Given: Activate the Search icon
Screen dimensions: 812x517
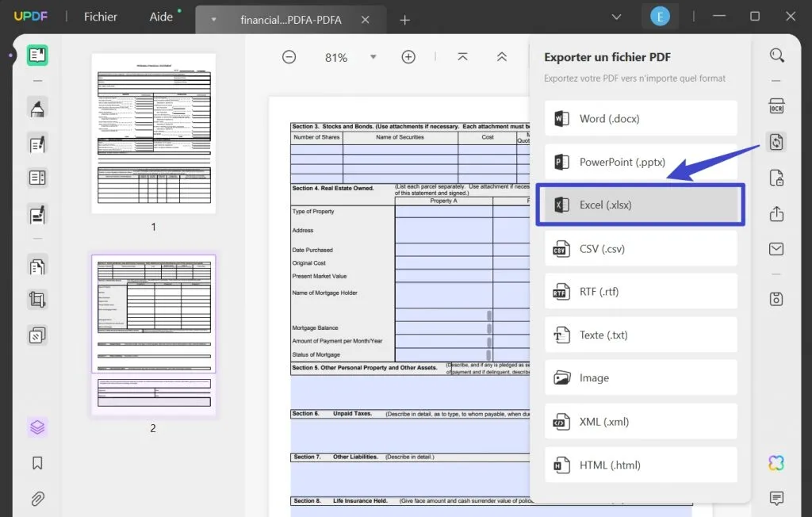Looking at the screenshot, I should pyautogui.click(x=776, y=56).
